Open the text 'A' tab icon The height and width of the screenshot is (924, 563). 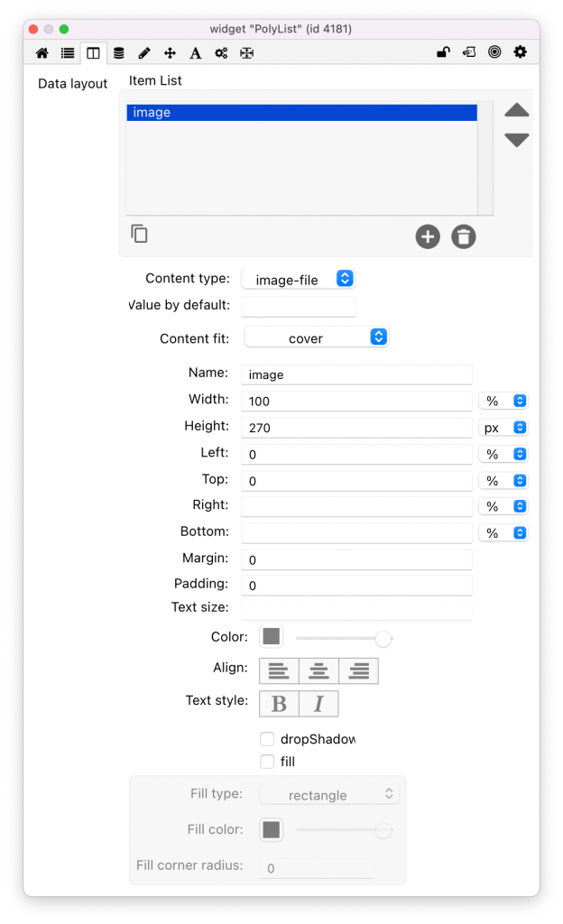pos(195,53)
